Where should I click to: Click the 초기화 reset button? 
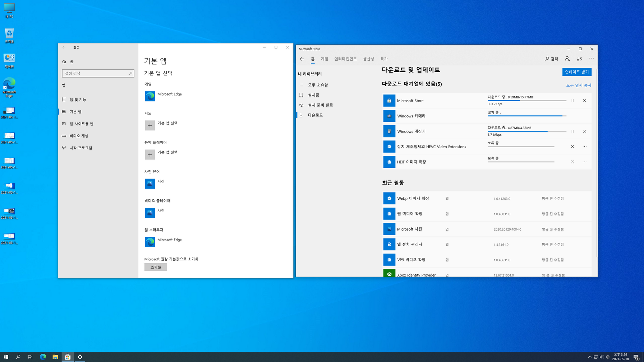click(156, 267)
